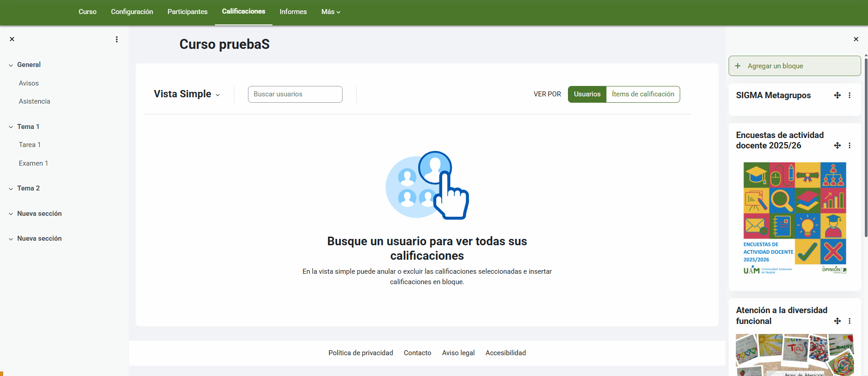Screen dimensions: 868x376
Task: Open course index options kebab menu
Action: [117, 39]
